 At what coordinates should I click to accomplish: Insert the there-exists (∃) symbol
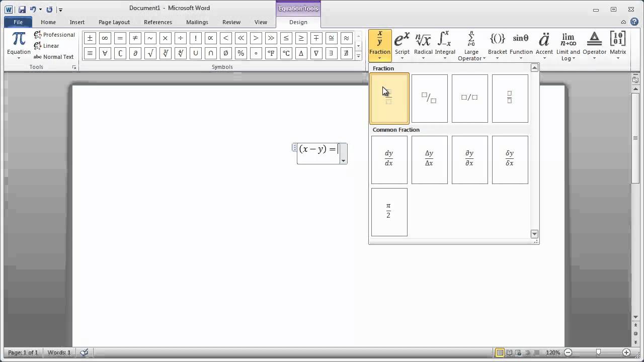coord(331,53)
